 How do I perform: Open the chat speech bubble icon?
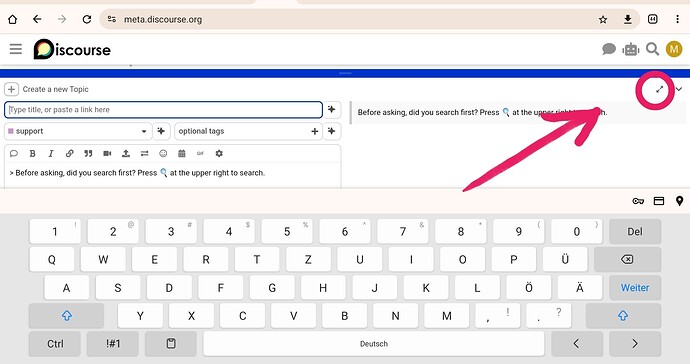point(609,49)
